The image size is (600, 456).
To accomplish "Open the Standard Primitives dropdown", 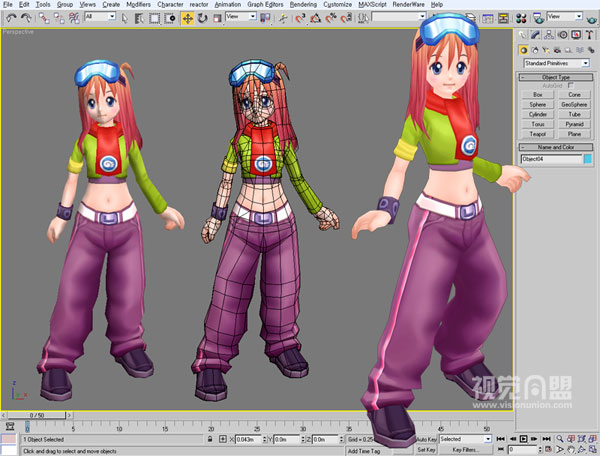I will 556,62.
